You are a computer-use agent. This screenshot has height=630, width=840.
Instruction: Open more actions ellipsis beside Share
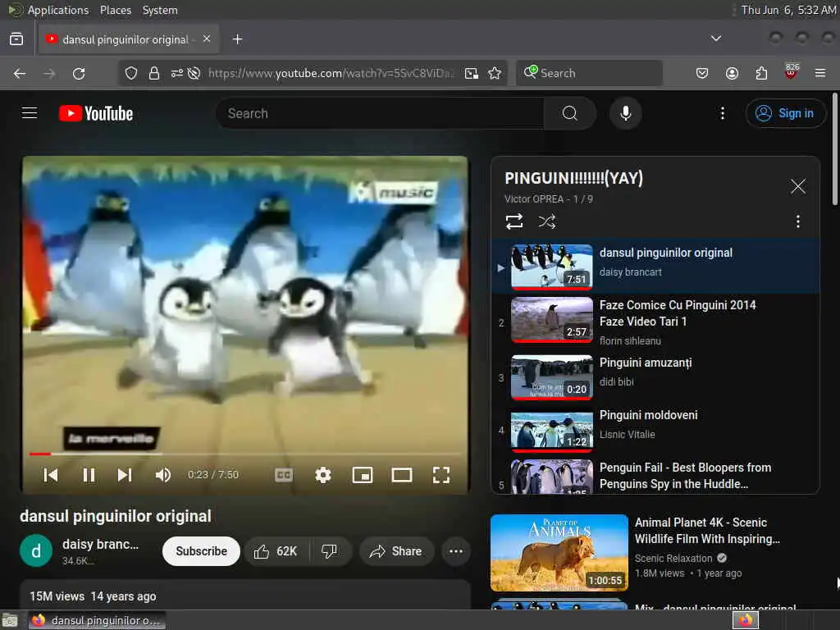point(456,551)
